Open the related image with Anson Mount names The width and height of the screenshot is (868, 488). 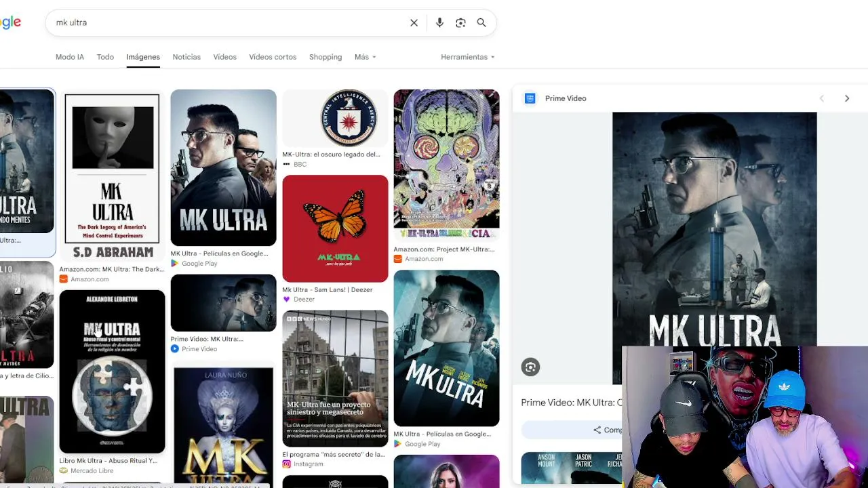click(571, 468)
